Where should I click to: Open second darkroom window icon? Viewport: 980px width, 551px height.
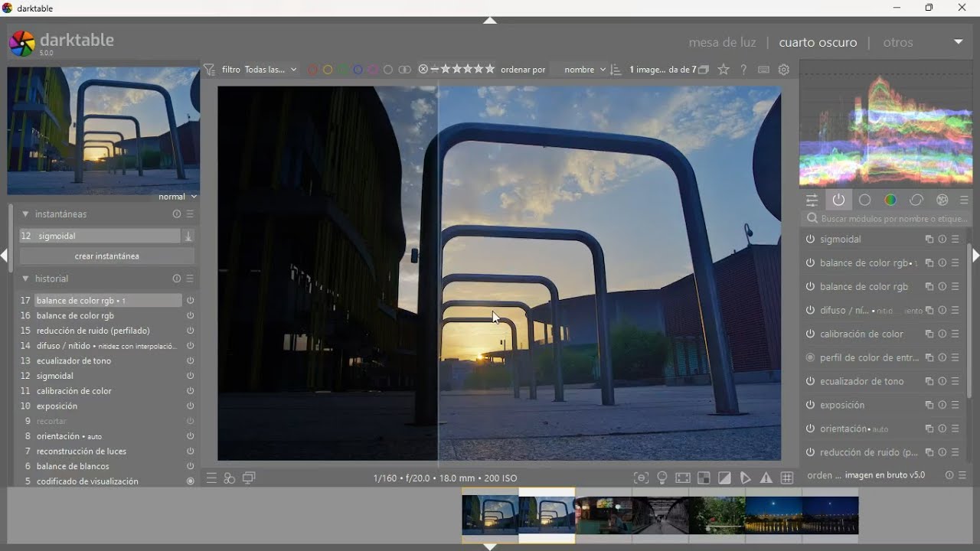pos(249,478)
